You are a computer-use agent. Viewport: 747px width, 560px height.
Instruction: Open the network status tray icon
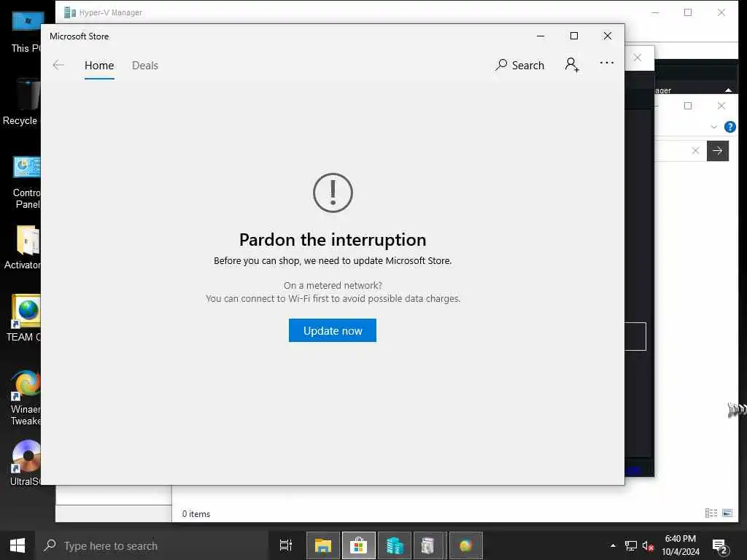tap(631, 545)
